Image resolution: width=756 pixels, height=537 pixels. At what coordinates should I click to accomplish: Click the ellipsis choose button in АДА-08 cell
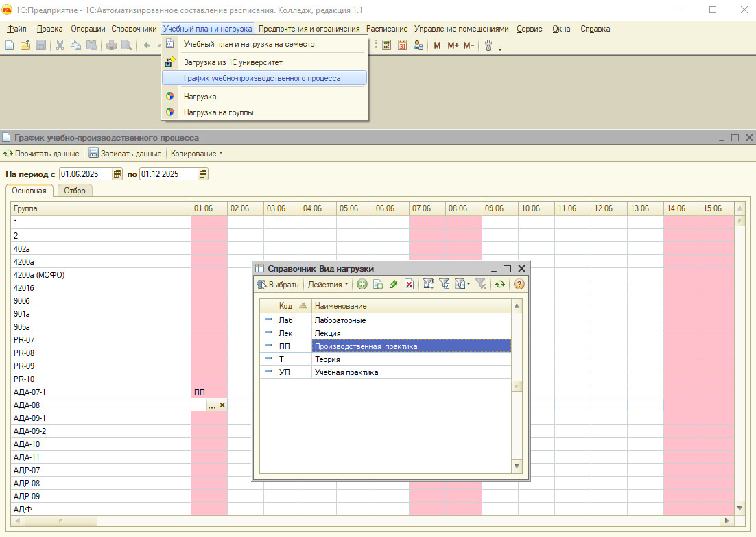212,405
